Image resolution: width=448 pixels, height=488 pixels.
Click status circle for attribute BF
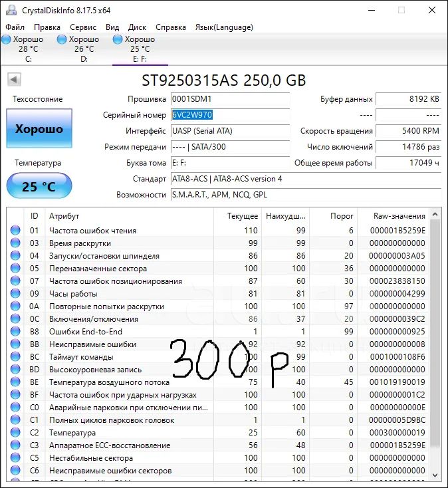[x=15, y=395]
